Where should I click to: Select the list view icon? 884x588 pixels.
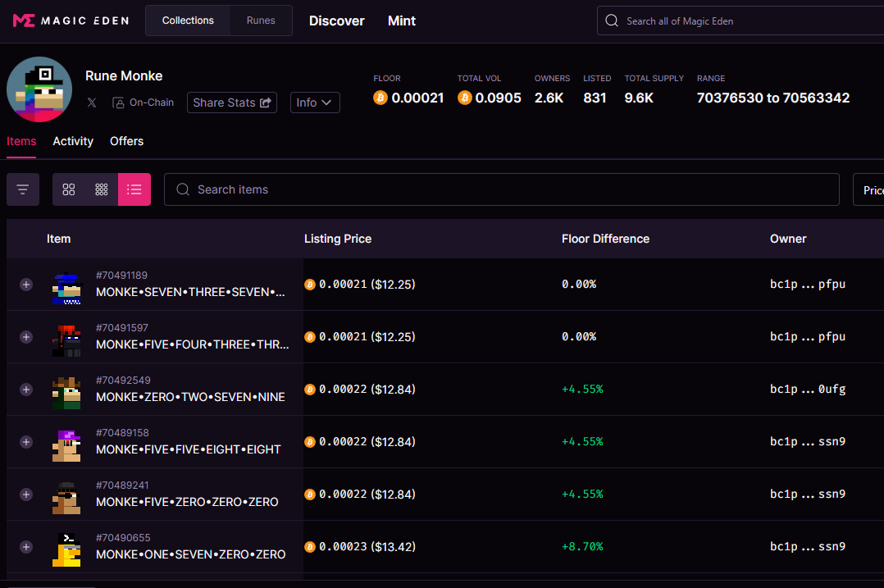pyautogui.click(x=134, y=189)
